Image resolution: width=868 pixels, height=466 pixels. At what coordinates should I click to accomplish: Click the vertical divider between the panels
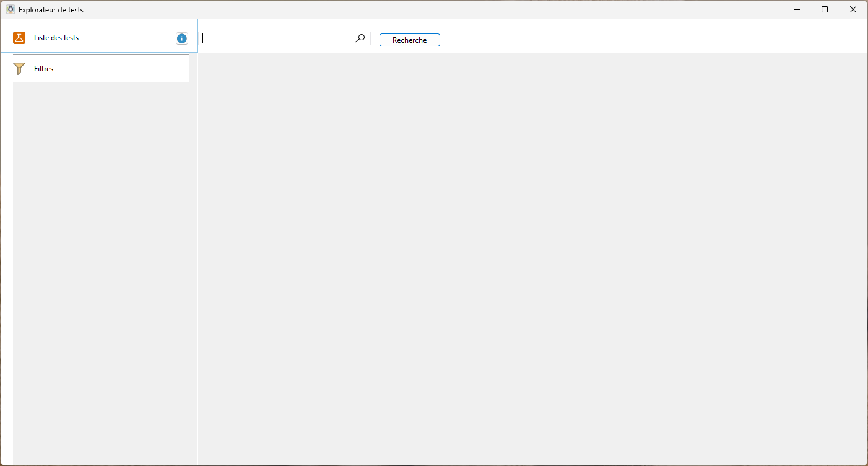click(197, 260)
